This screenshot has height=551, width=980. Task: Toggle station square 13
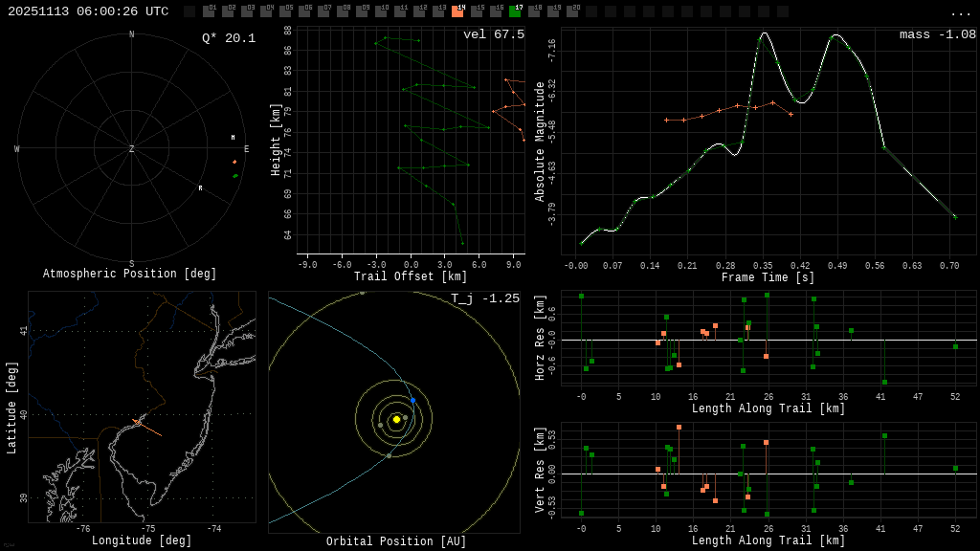pyautogui.click(x=438, y=11)
